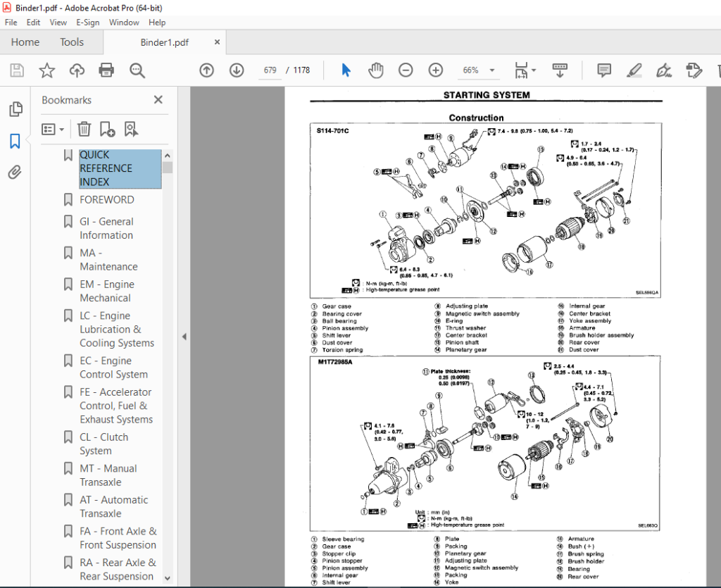Switch to the Tools tab
The height and width of the screenshot is (588, 721).
coord(72,42)
